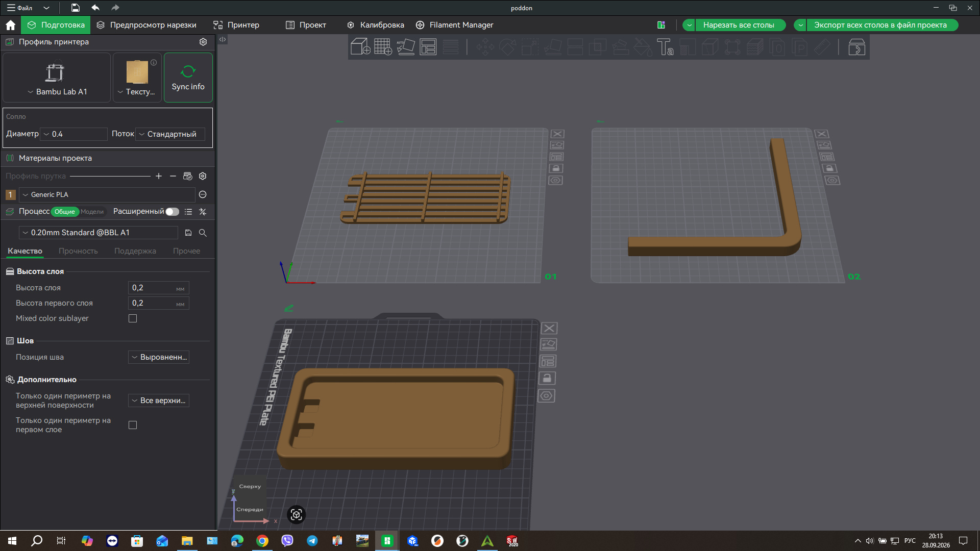
Task: Remove plate 01 with X icon
Action: point(557,134)
